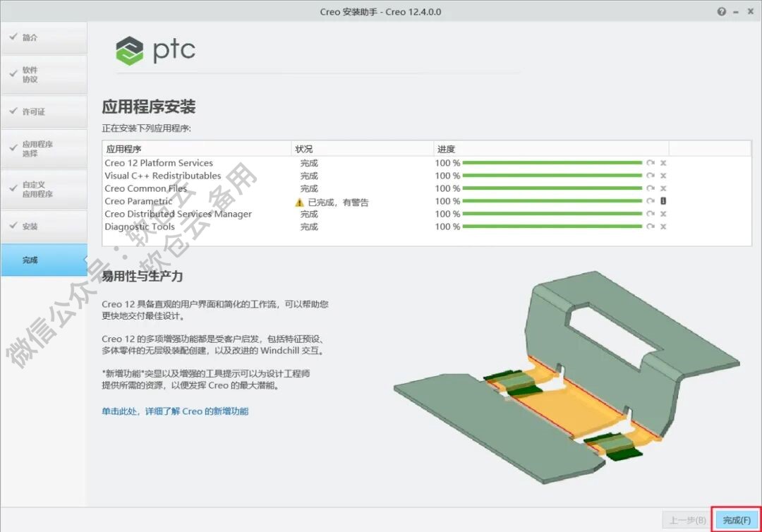Click the retry icon for Diagnostic Tools
This screenshot has width=762, height=532.
coord(651,226)
